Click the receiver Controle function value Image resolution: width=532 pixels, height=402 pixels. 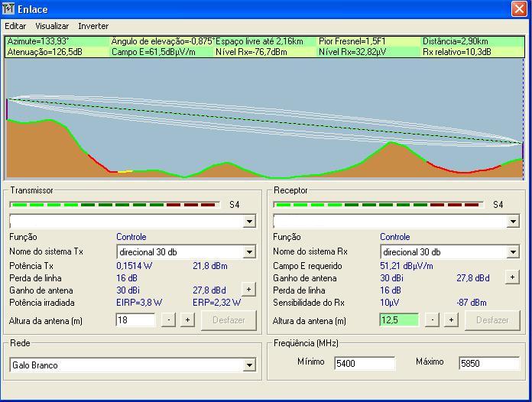pos(394,237)
